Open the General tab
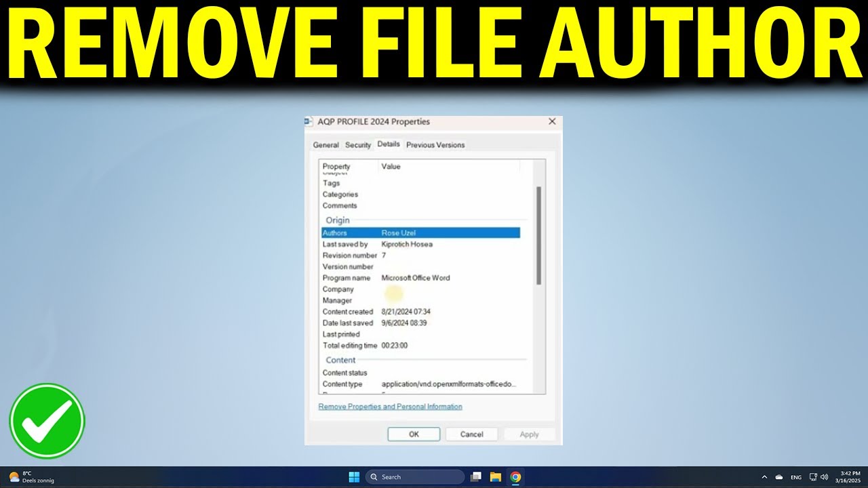Viewport: 868px width, 488px height. [x=325, y=145]
